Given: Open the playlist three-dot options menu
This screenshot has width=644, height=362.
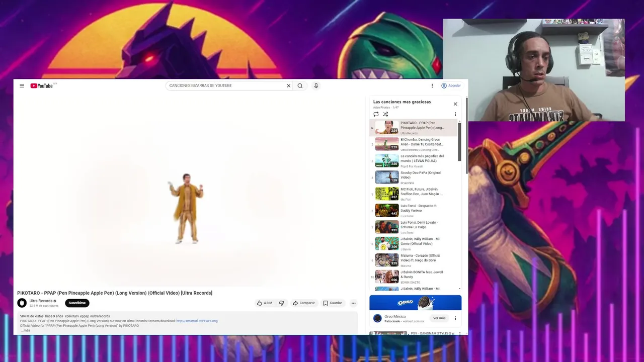Looking at the screenshot, I should click(x=455, y=114).
